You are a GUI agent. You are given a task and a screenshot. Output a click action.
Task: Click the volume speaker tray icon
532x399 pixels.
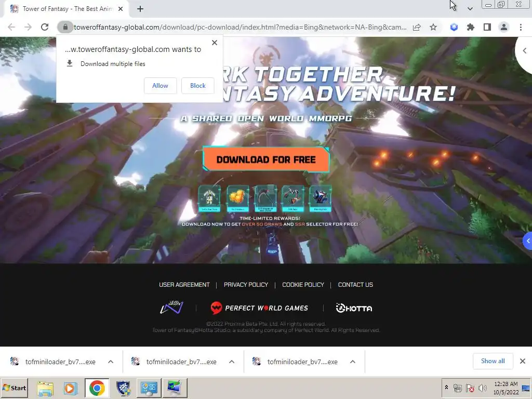482,388
